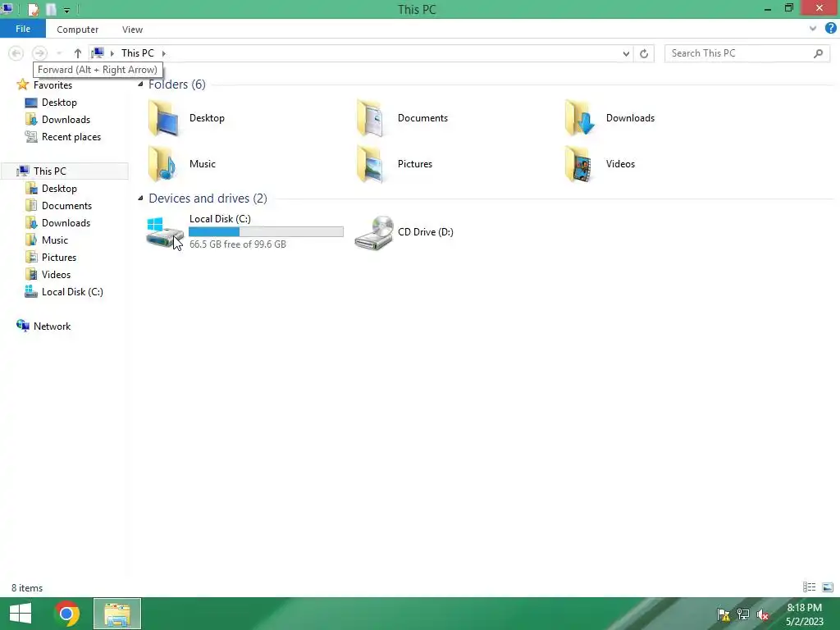
Task: Click File Explorer taskbar button
Action: tap(117, 614)
